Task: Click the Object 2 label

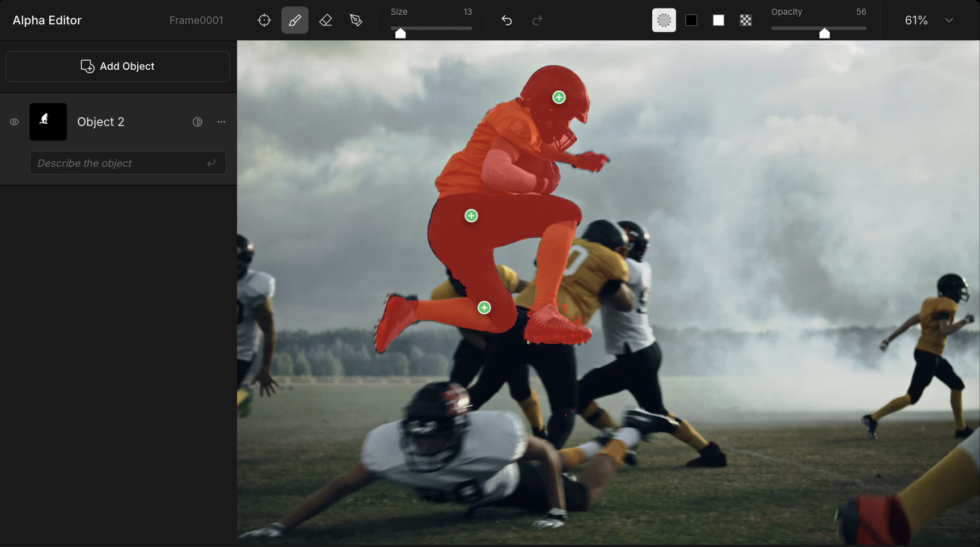Action: coord(100,122)
